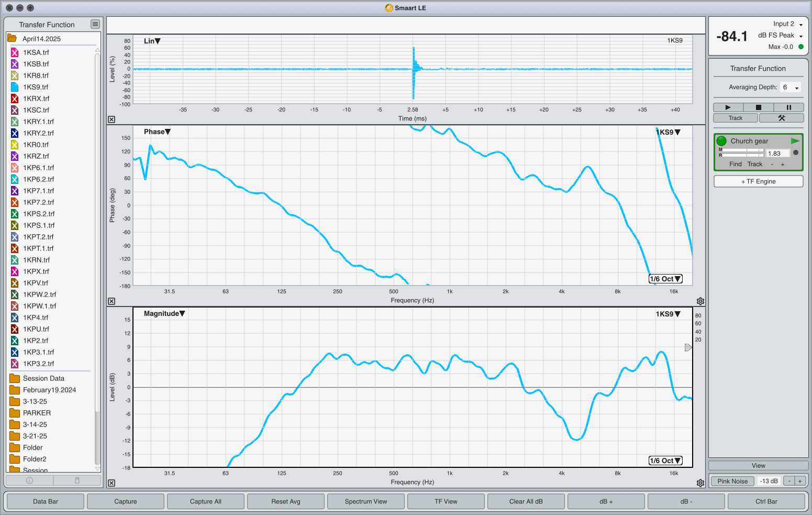Screen dimensions: 812x515
Task: Toggle visibility of the 1KPX.trf trace
Action: click(15, 271)
